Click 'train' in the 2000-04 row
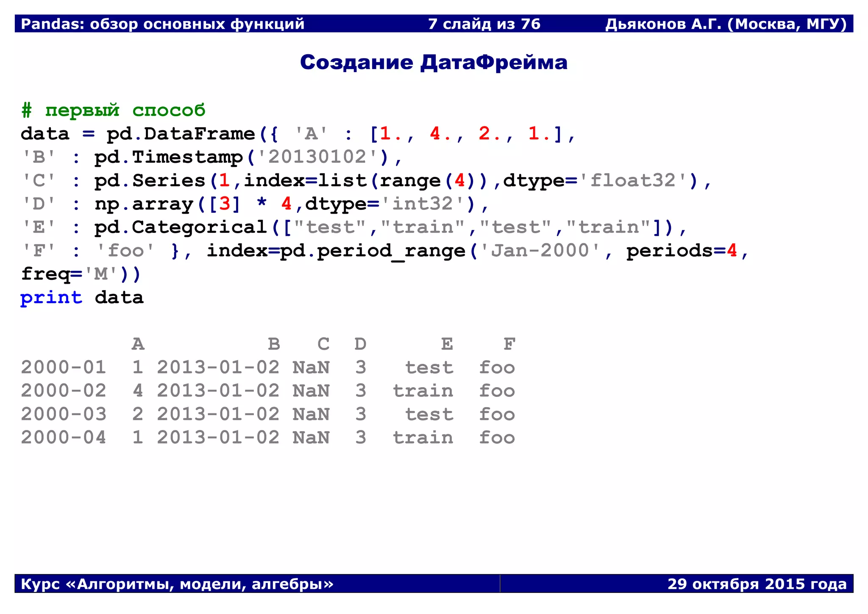868x614 pixels. [423, 438]
